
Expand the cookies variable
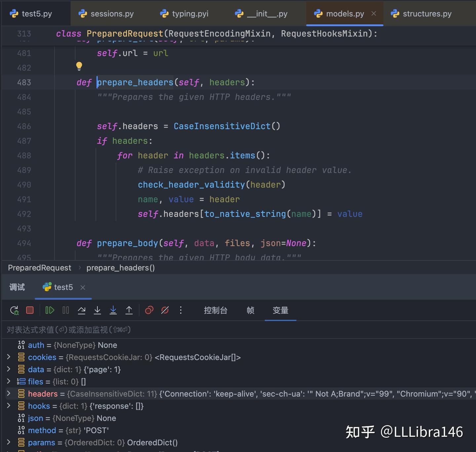point(9,357)
